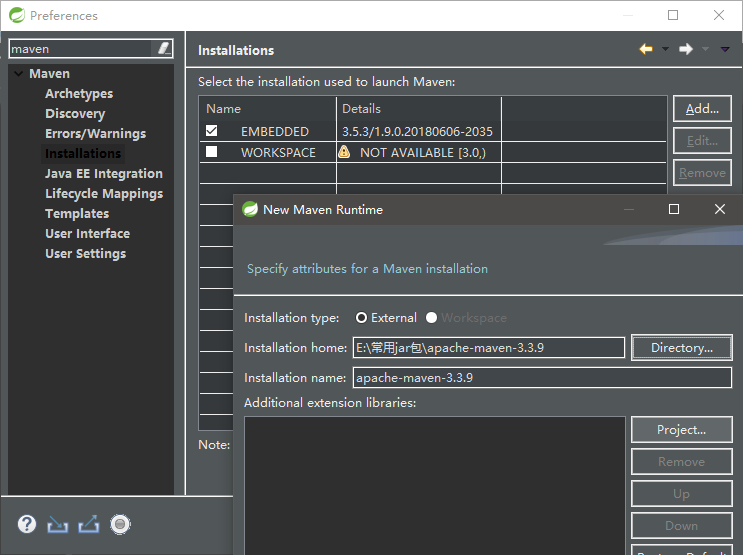The image size is (743, 555).
Task: Select the External installation type radio
Action: pos(361,318)
